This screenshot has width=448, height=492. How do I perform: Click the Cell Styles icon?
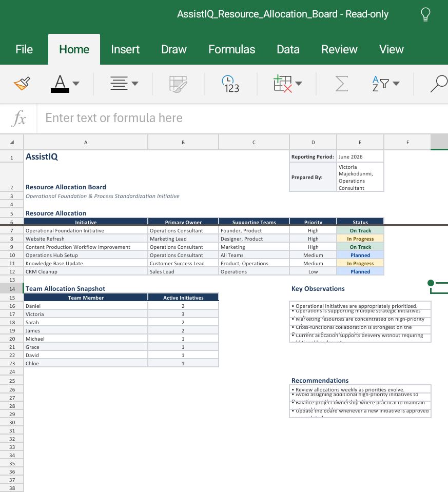[178, 84]
